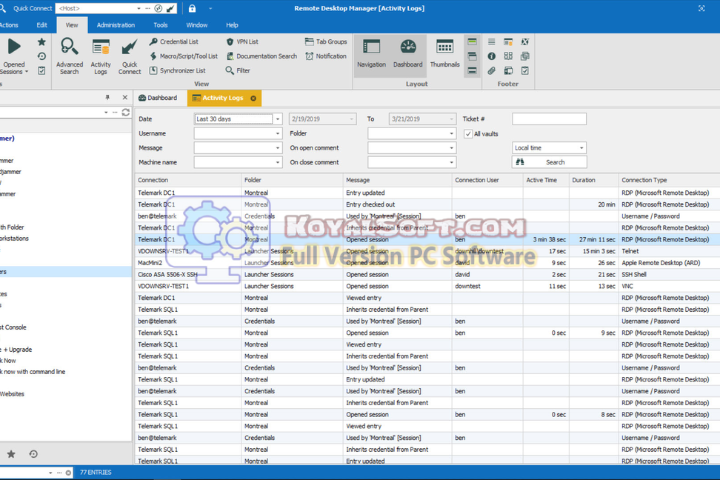Click the favorites star icon in ribbon
This screenshot has height=480, width=720.
tap(41, 42)
